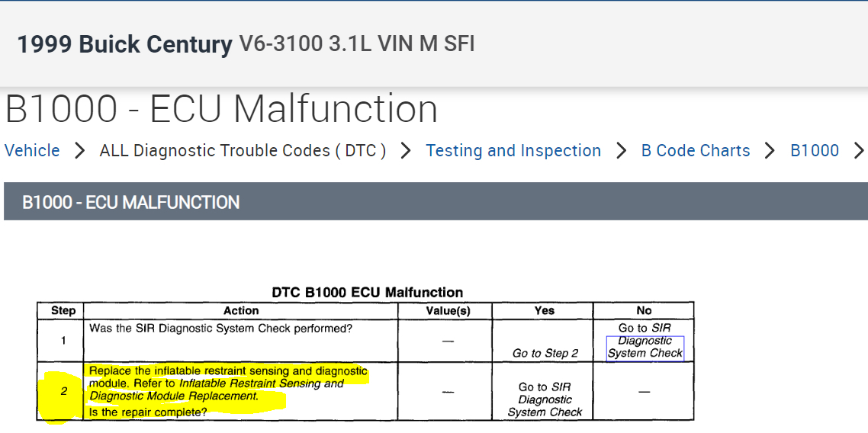Image resolution: width=868 pixels, height=433 pixels.
Task: Select the B1000 breadcrumb link
Action: [815, 151]
